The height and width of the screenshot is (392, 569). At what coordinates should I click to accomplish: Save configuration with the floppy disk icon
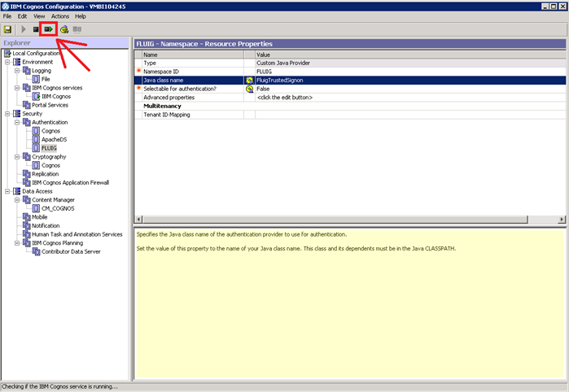(7, 29)
